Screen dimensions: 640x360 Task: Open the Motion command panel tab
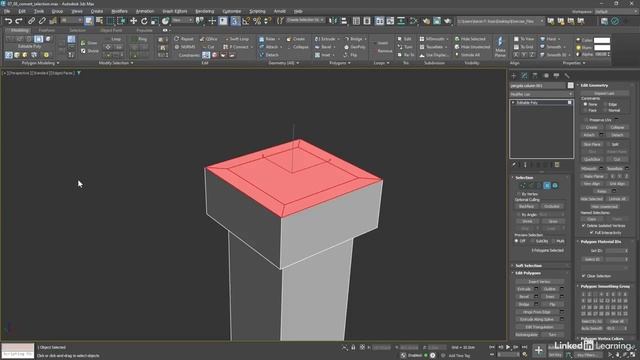pos(546,76)
